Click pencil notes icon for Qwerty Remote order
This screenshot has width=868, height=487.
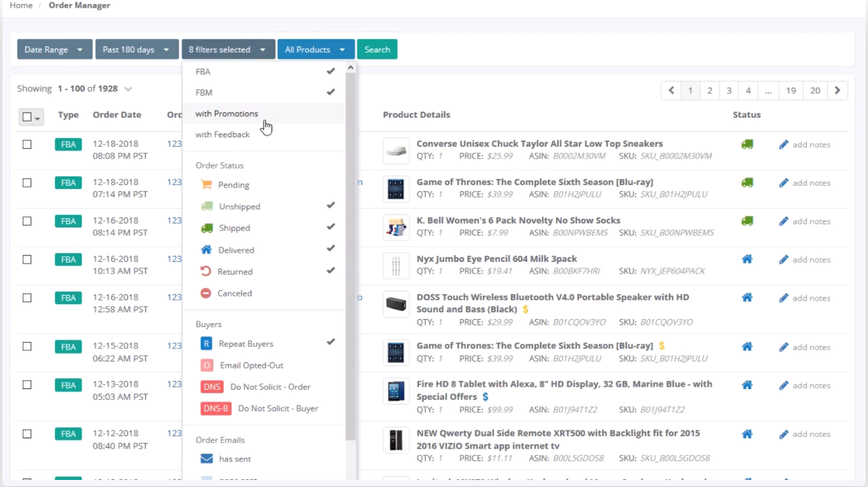tap(783, 434)
